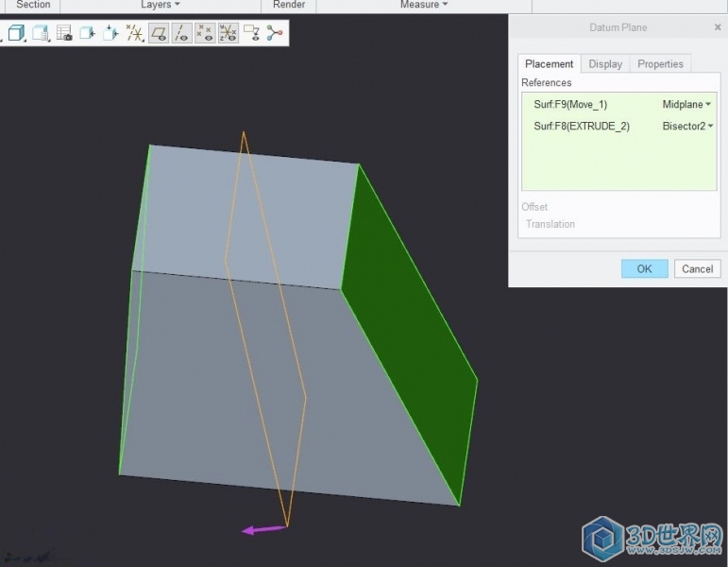Expand the Layers dropdown
This screenshot has height=567, width=728.
coord(161,5)
